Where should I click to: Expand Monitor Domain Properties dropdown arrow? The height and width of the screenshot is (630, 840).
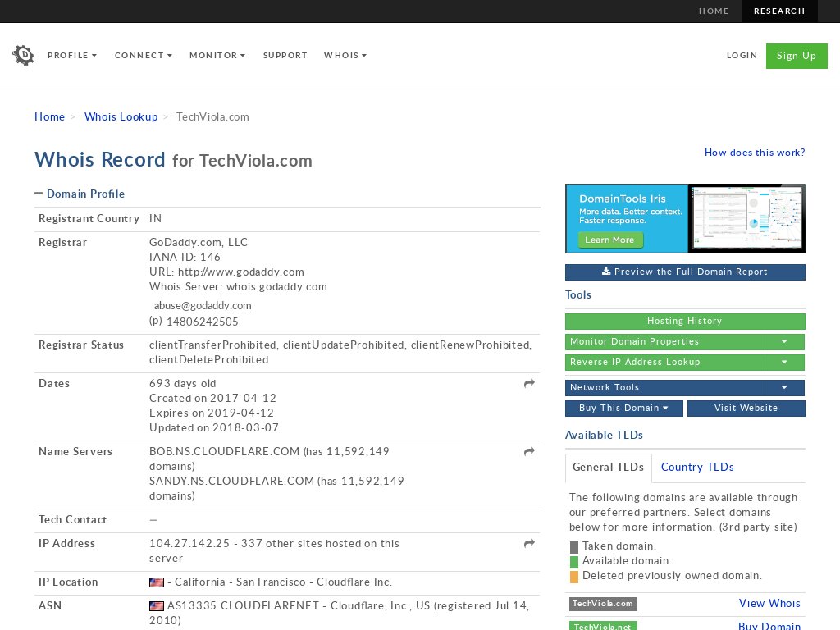coord(784,342)
